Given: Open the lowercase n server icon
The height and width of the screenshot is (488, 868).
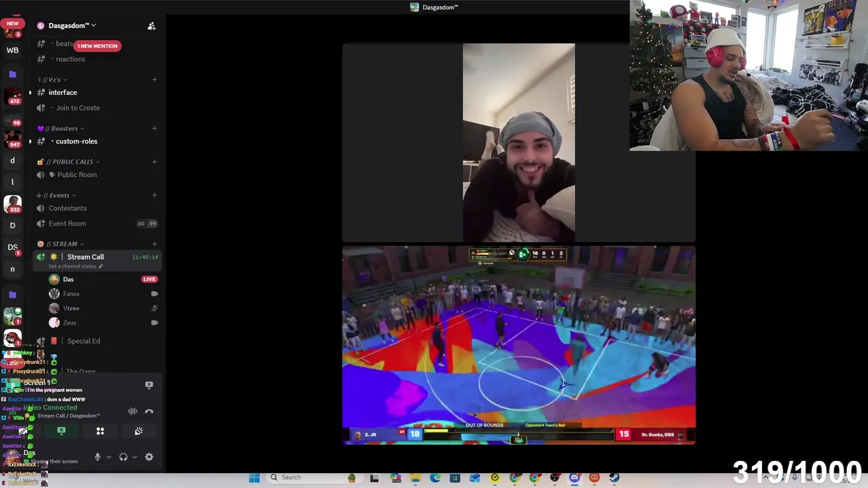Looking at the screenshot, I should [x=12, y=269].
